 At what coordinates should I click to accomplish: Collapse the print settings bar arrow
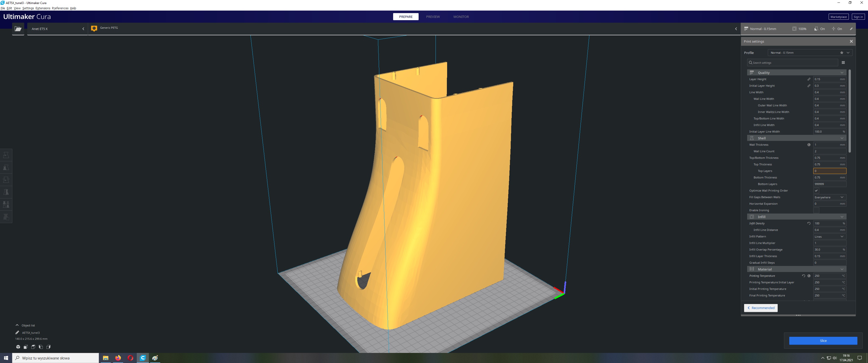[736, 29]
